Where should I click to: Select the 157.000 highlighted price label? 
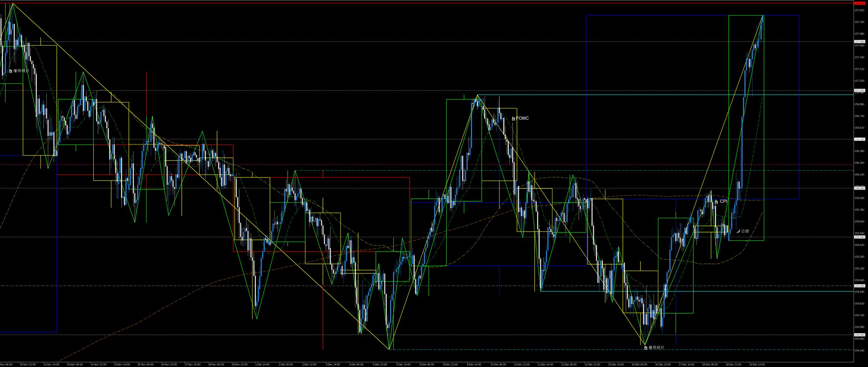click(859, 91)
